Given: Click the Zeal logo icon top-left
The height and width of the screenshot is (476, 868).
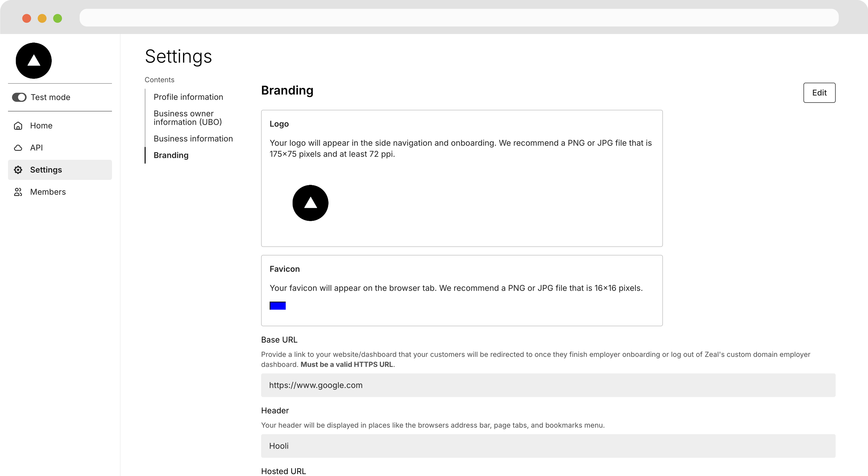Looking at the screenshot, I should tap(33, 60).
